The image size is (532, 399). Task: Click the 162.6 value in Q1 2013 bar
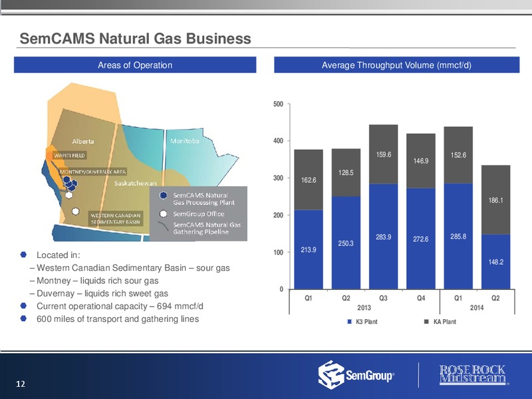(x=309, y=180)
